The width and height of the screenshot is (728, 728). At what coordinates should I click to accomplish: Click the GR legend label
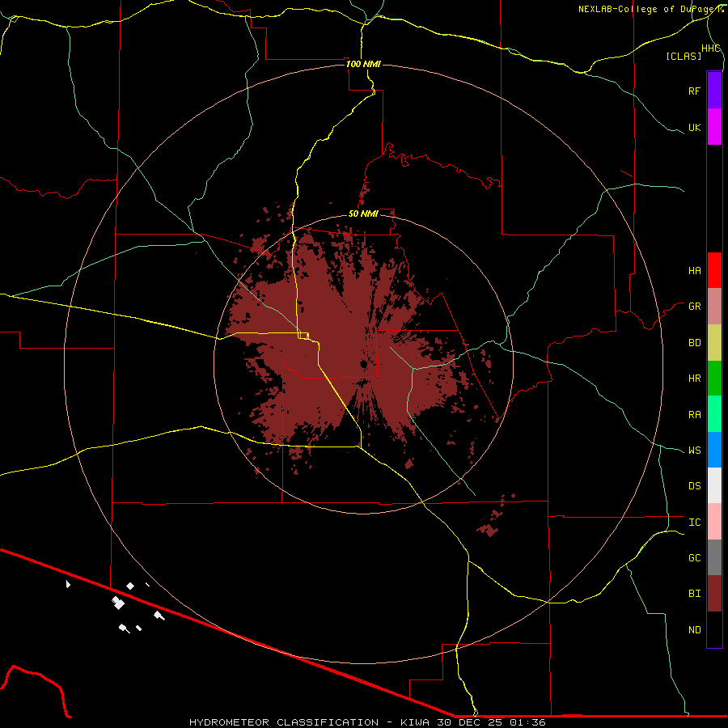tap(694, 307)
